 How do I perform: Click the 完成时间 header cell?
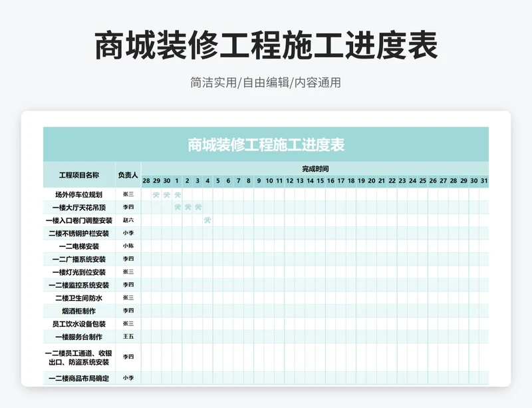[315, 169]
